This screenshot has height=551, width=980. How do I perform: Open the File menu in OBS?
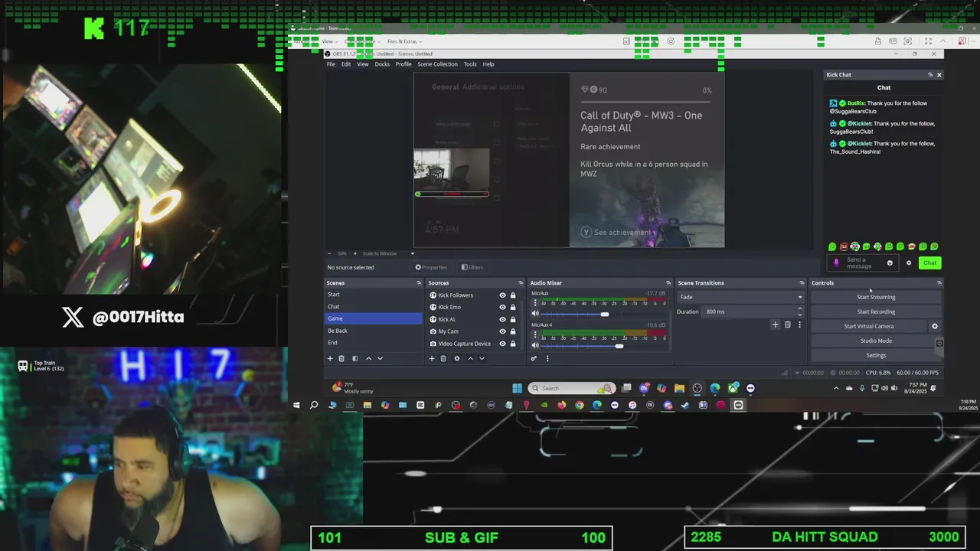(331, 64)
